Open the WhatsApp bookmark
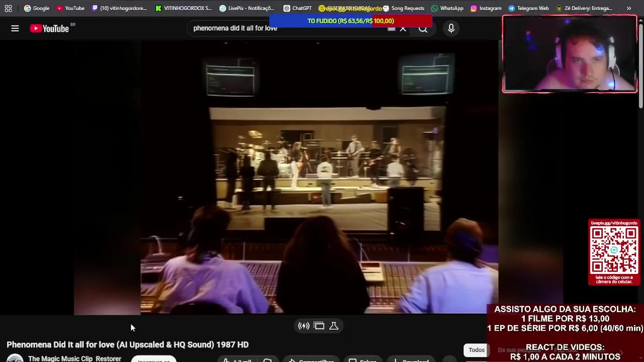 [447, 8]
